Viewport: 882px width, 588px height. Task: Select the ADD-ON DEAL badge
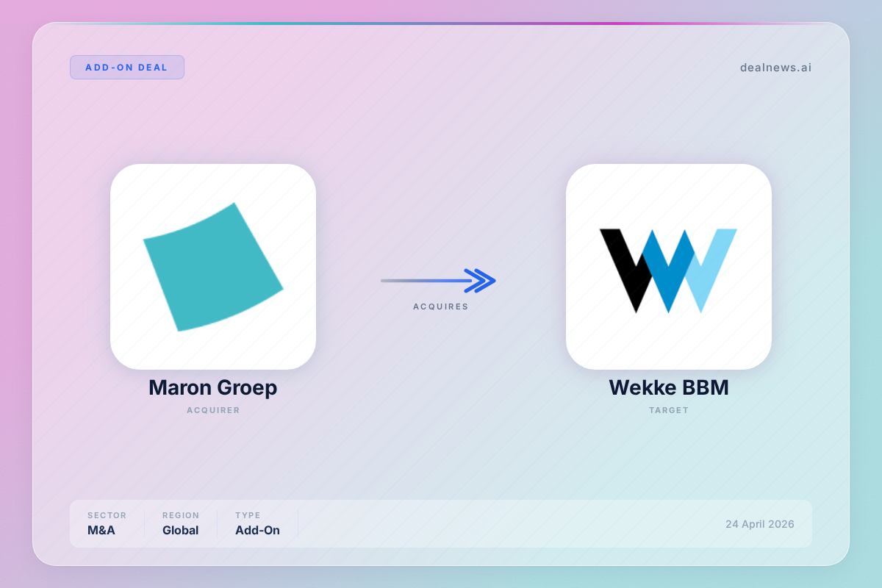[127, 68]
